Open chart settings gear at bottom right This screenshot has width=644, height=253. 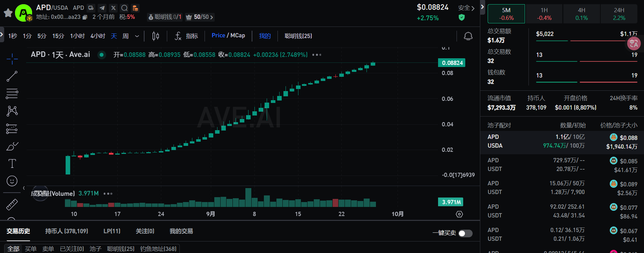459,214
